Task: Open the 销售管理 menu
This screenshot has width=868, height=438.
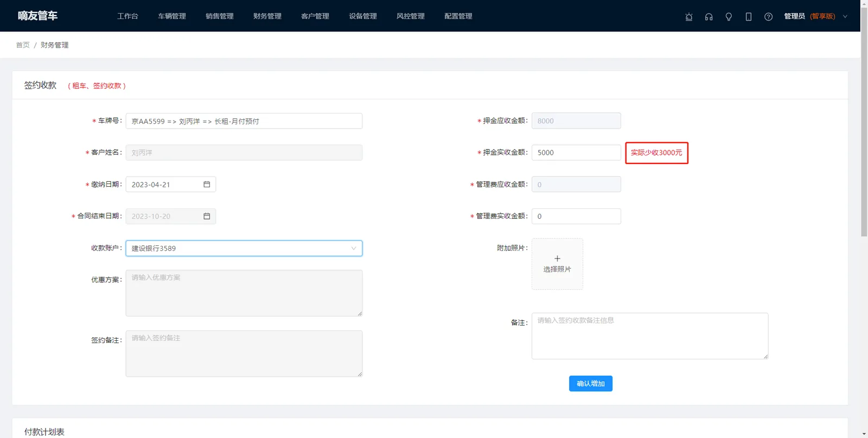Action: 220,16
